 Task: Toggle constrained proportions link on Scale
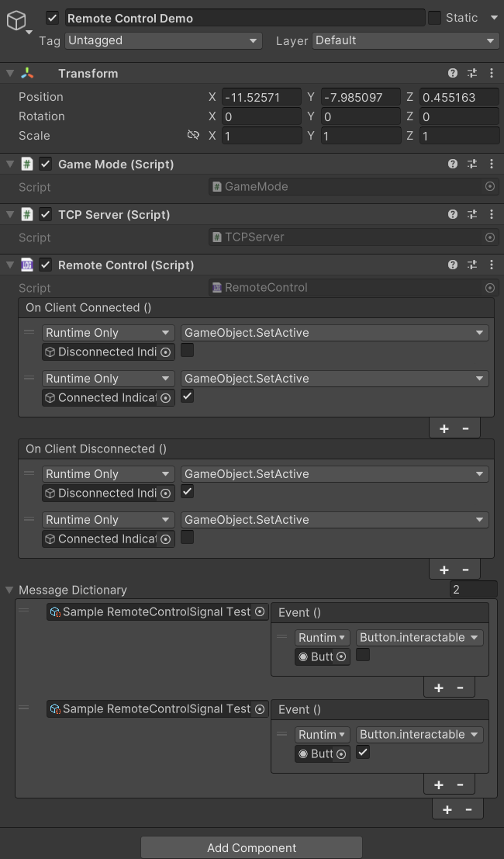click(x=193, y=135)
